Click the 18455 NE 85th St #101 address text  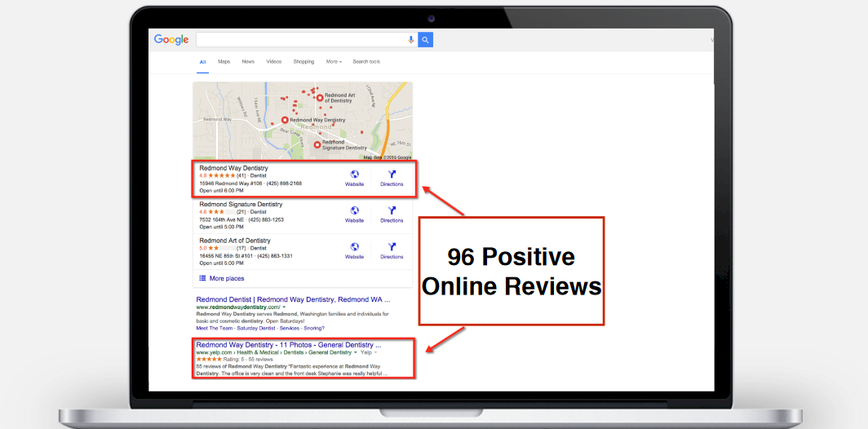pyautogui.click(x=227, y=256)
